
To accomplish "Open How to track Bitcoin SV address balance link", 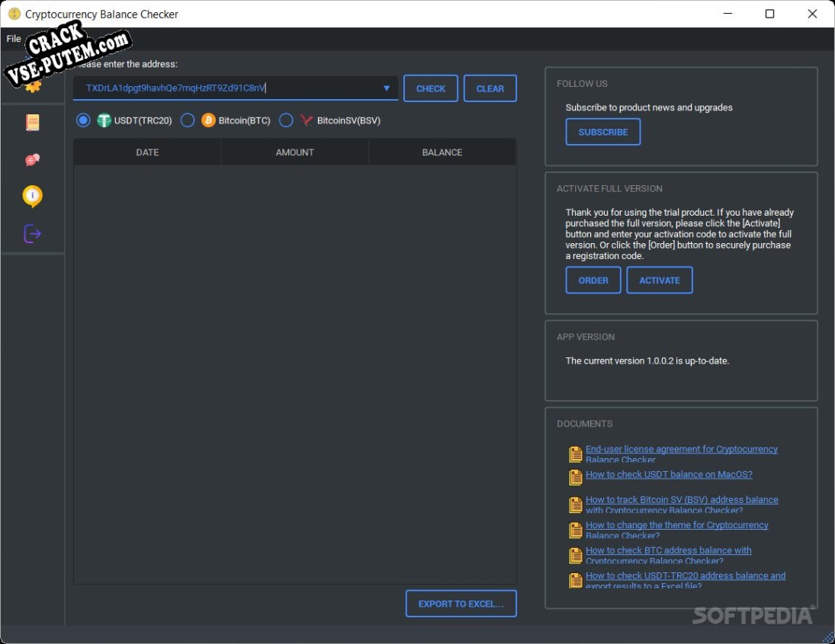I will 682,505.
